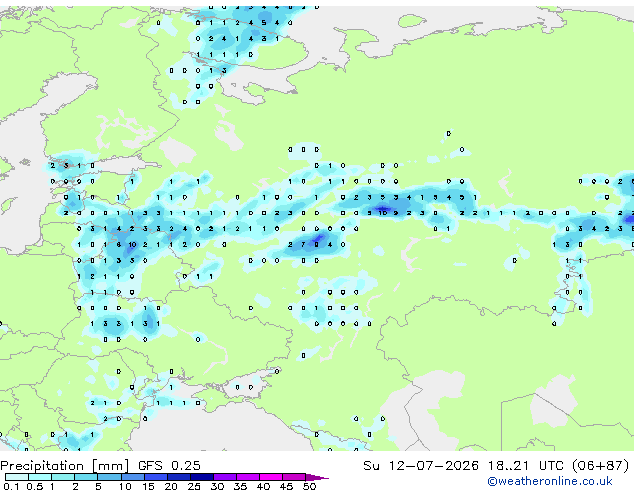Click the "Precipitation [mm]" title text

click(x=65, y=466)
